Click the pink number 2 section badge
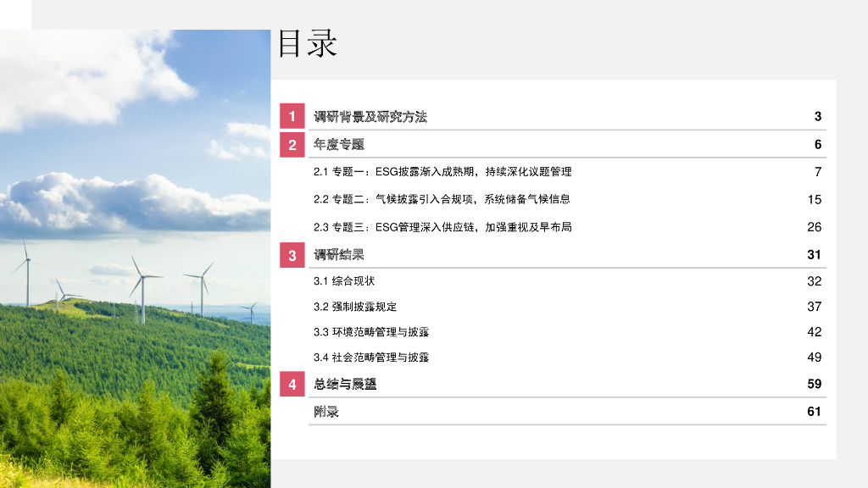 pyautogui.click(x=292, y=144)
